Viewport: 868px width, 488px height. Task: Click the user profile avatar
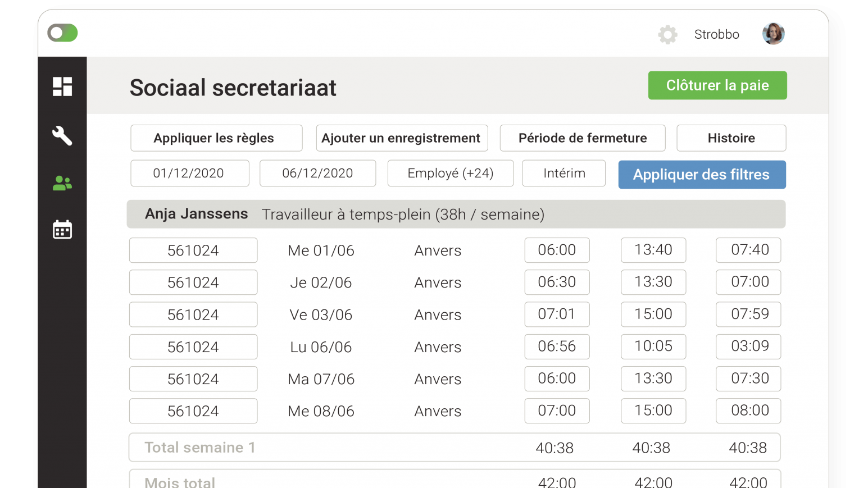(773, 34)
